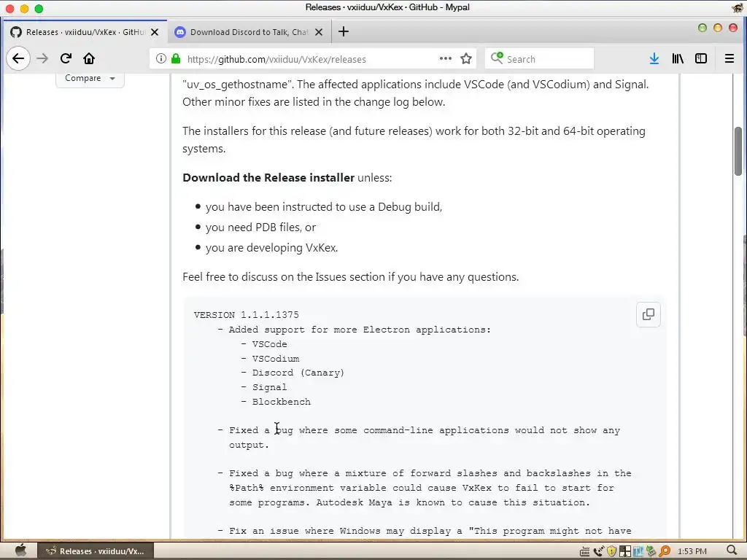Click the Apple logo start button
The height and width of the screenshot is (560, 747).
(20, 551)
